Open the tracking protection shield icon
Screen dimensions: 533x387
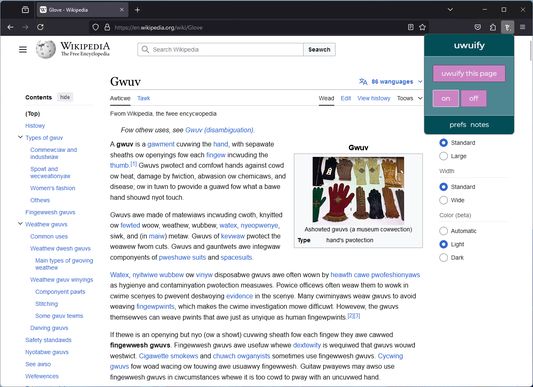(x=96, y=27)
